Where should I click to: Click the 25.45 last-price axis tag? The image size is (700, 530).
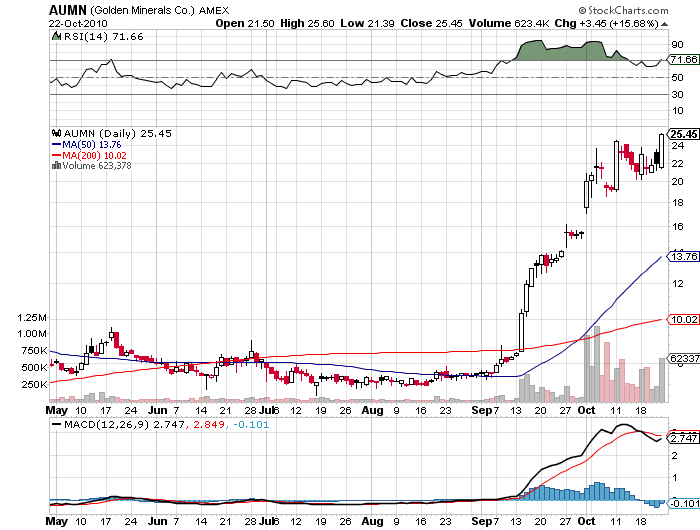click(683, 134)
